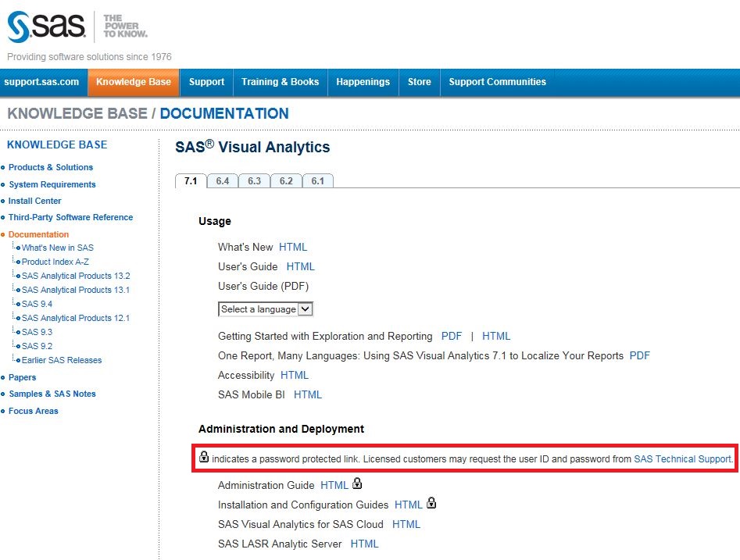Open the SAS Mobile BI HTML link
The width and height of the screenshot is (740, 560).
[x=308, y=395]
